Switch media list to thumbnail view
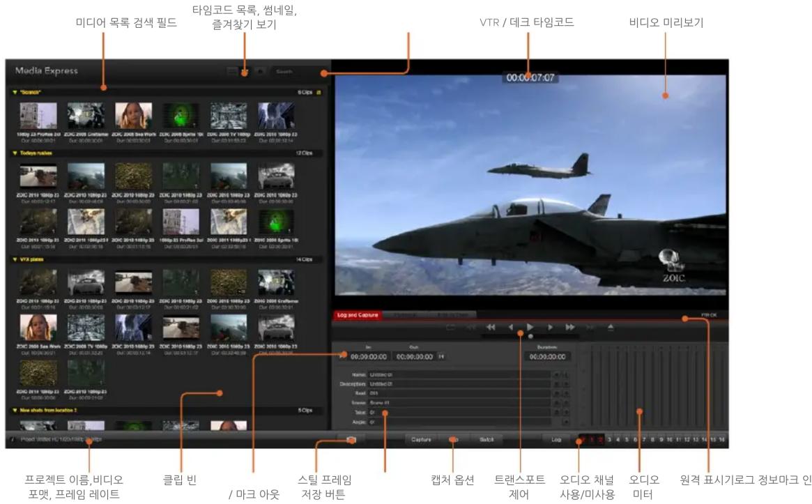 (x=245, y=72)
